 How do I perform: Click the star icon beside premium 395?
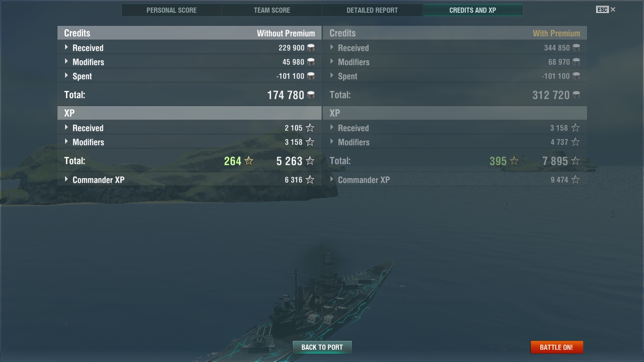[514, 161]
